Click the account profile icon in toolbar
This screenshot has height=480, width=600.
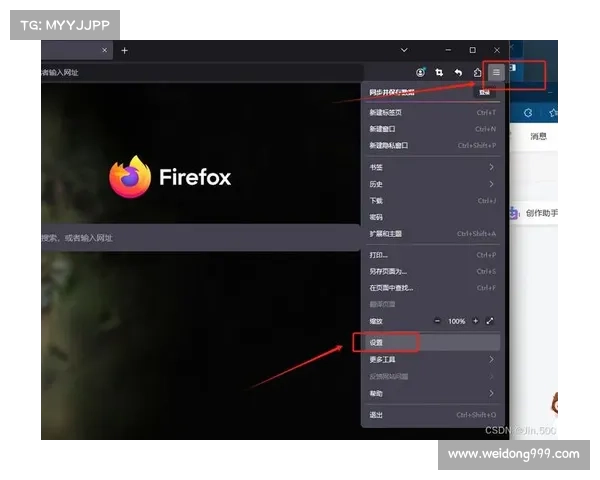tap(421, 72)
